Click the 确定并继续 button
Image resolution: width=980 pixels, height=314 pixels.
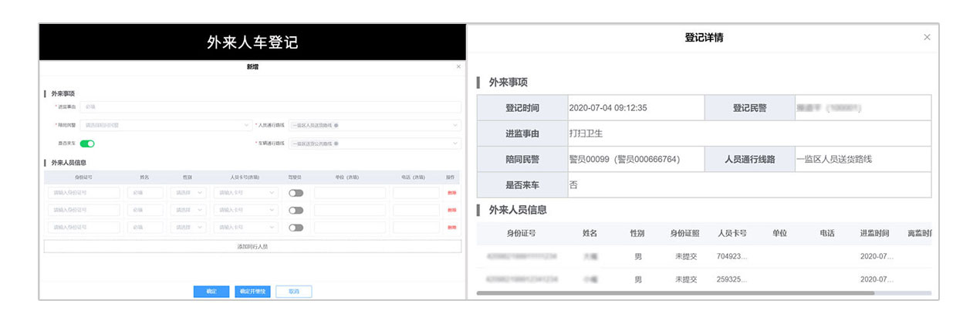(252, 292)
